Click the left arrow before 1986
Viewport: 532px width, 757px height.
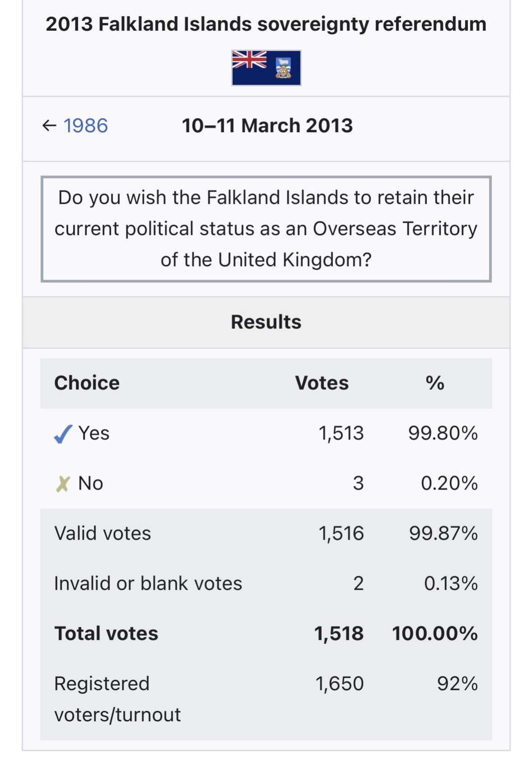49,125
